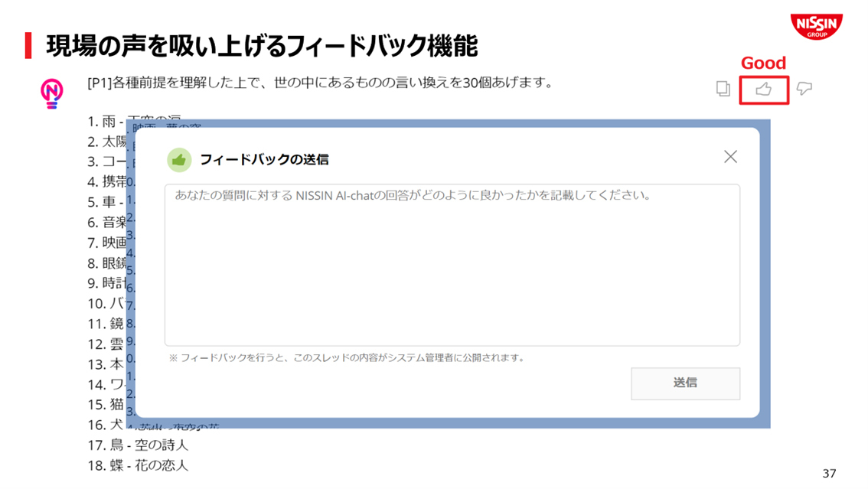Click the 送信 button
868x489 pixels.
(685, 383)
